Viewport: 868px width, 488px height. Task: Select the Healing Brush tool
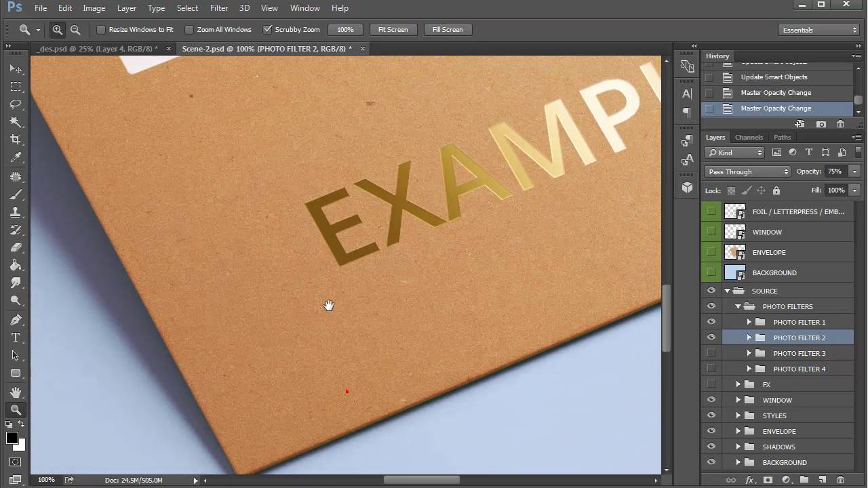(16, 177)
